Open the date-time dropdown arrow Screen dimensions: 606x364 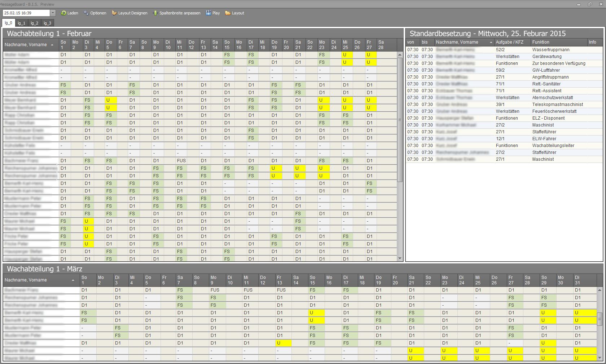tap(53, 13)
